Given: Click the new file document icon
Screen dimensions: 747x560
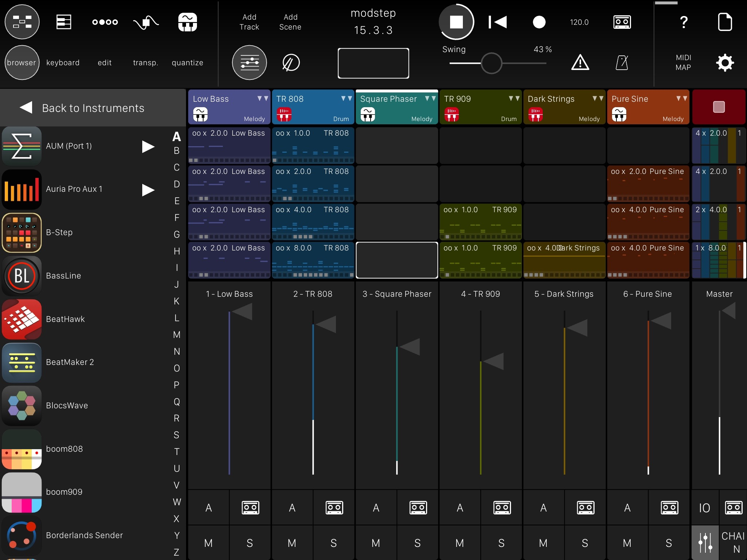Looking at the screenshot, I should click(x=725, y=22).
